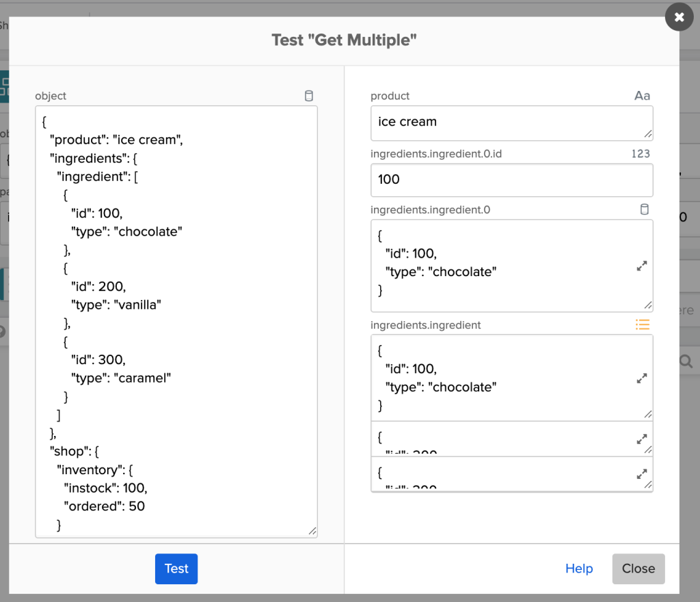Click the magnifier search icon at screen right edge
This screenshot has width=700, height=602.
coord(686,361)
